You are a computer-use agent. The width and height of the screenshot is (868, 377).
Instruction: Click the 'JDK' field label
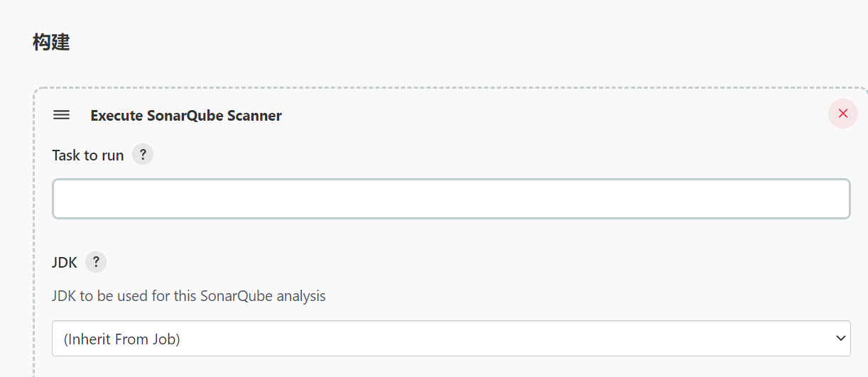(x=65, y=263)
